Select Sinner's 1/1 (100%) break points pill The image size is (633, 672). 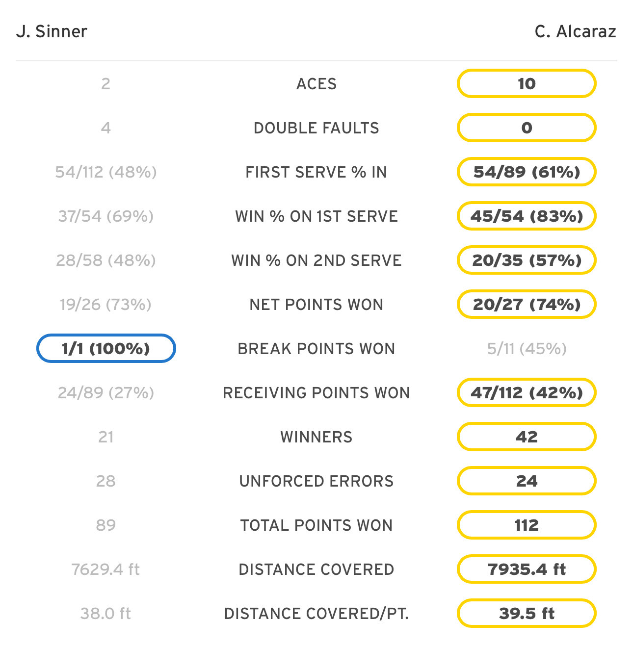(x=106, y=348)
